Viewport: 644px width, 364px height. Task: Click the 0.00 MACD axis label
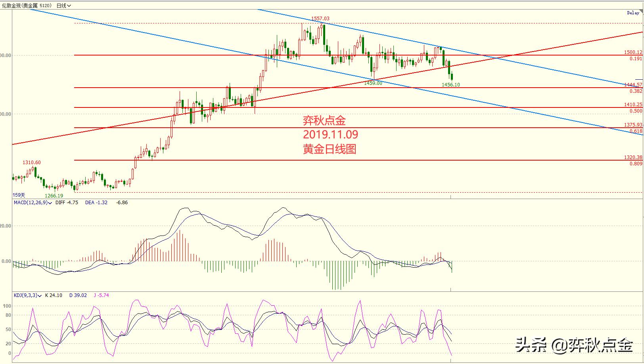pyautogui.click(x=6, y=261)
